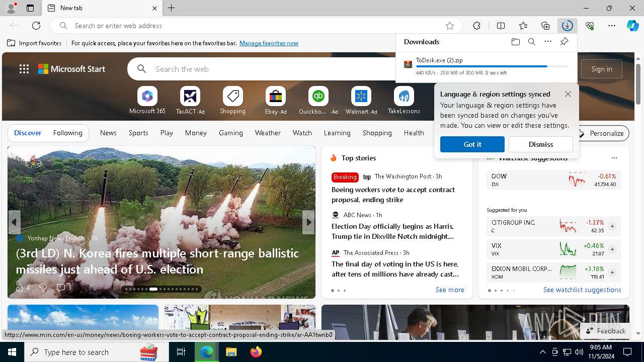Open the Favorites list icon
Screen dimensions: 644x362
523,26
